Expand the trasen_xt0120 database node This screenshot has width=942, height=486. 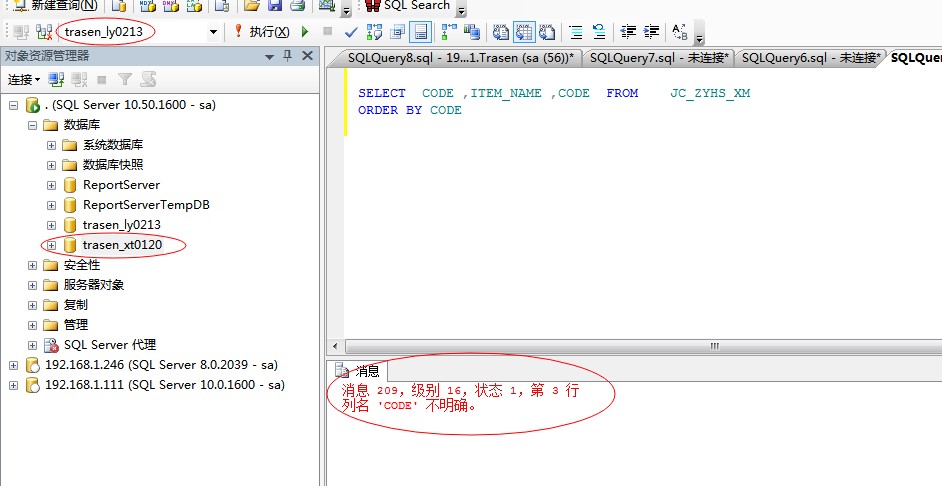click(x=52, y=245)
